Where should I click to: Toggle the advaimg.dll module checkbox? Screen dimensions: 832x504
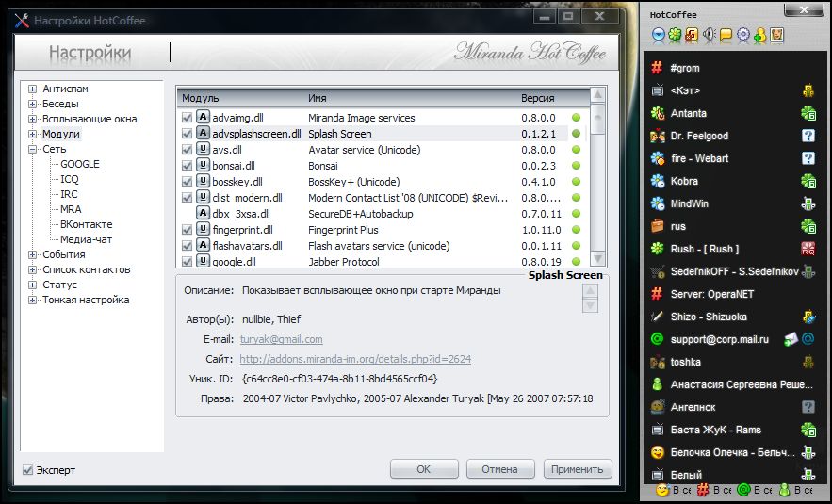click(x=187, y=117)
